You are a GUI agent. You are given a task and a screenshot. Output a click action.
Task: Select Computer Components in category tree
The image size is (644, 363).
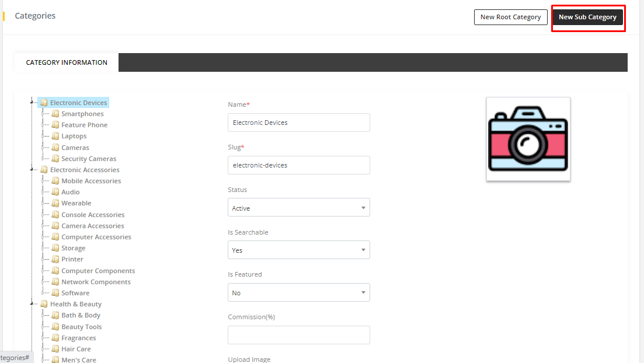point(98,271)
